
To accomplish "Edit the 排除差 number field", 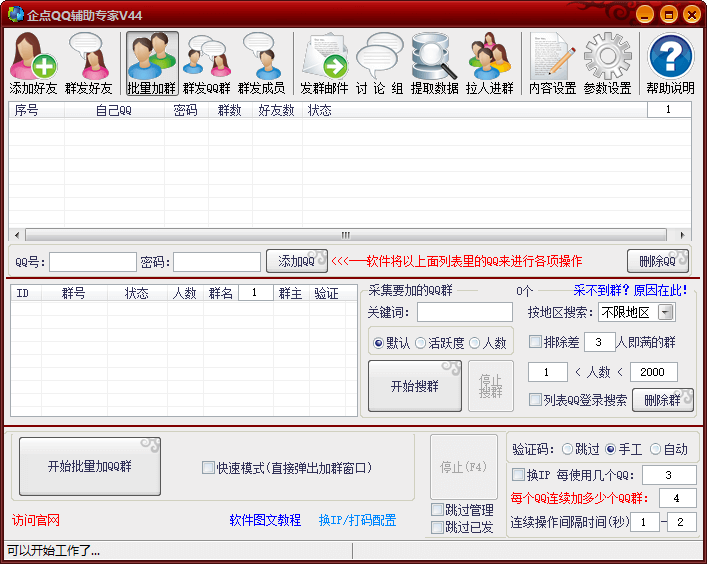I will pyautogui.click(x=600, y=342).
